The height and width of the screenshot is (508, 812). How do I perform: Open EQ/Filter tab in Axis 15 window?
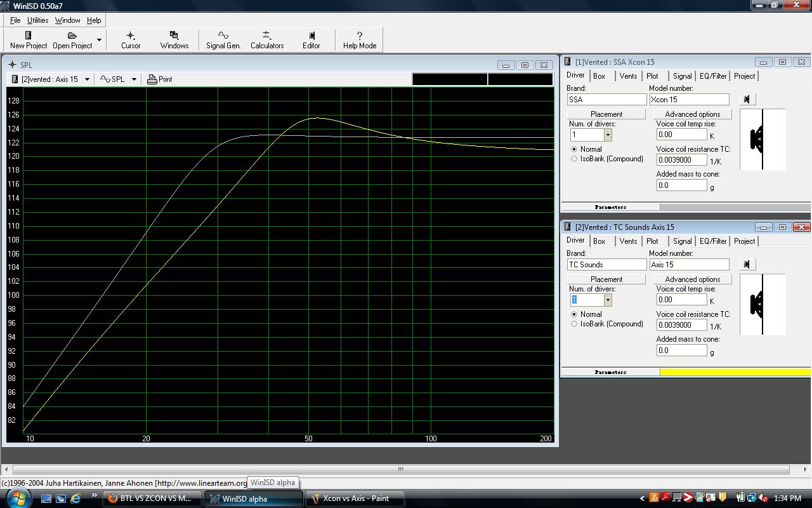click(x=713, y=241)
